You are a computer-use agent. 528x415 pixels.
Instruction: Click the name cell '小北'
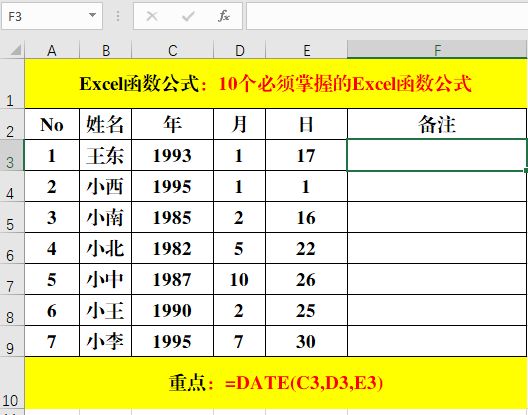coord(105,248)
